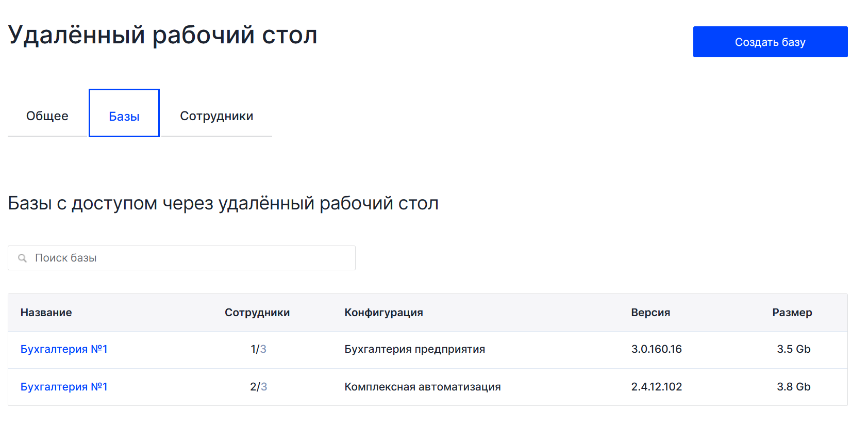The width and height of the screenshot is (868, 424).
Task: Click the Сотрудники column header in table
Action: 257,313
